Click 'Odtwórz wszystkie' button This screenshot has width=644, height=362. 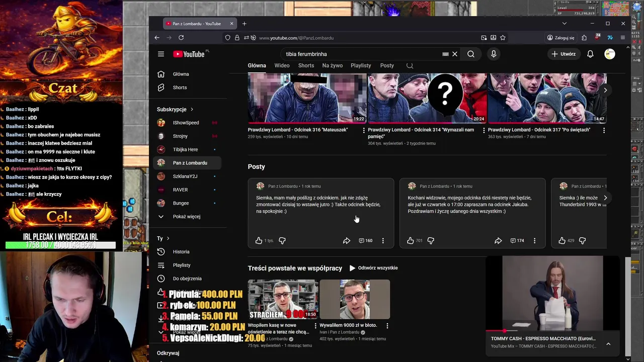[x=373, y=268]
